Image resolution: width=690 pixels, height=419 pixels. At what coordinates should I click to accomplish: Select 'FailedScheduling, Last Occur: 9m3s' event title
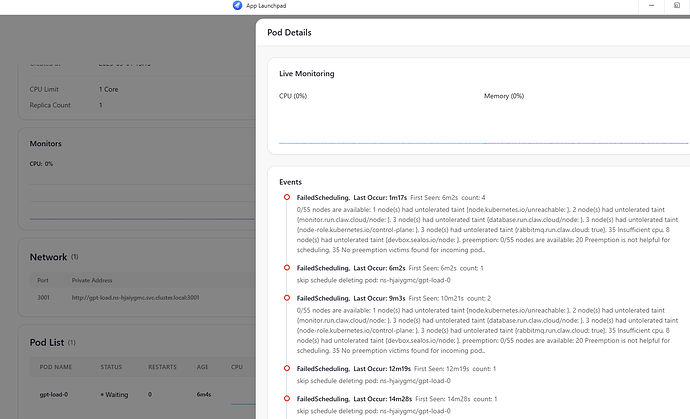351,298
